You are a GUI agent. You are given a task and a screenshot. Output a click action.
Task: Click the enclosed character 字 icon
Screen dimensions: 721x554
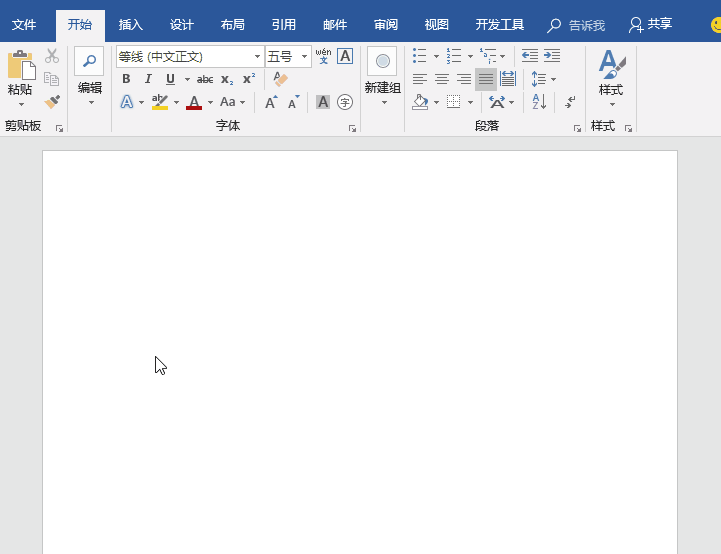click(x=345, y=102)
